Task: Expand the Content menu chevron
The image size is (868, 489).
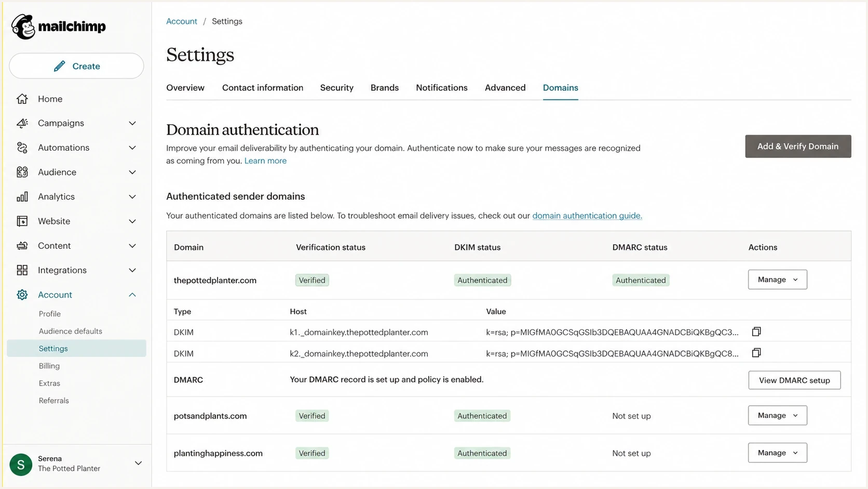Action: pos(132,246)
